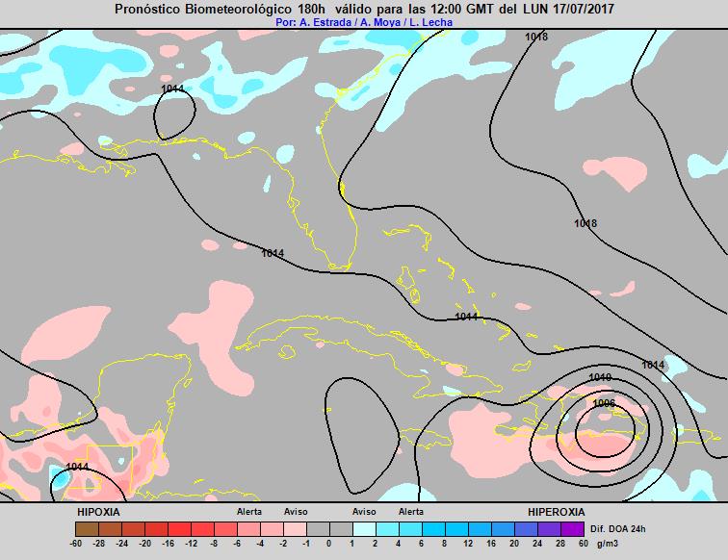Click the 1014 label near the Bahamas

point(466,317)
